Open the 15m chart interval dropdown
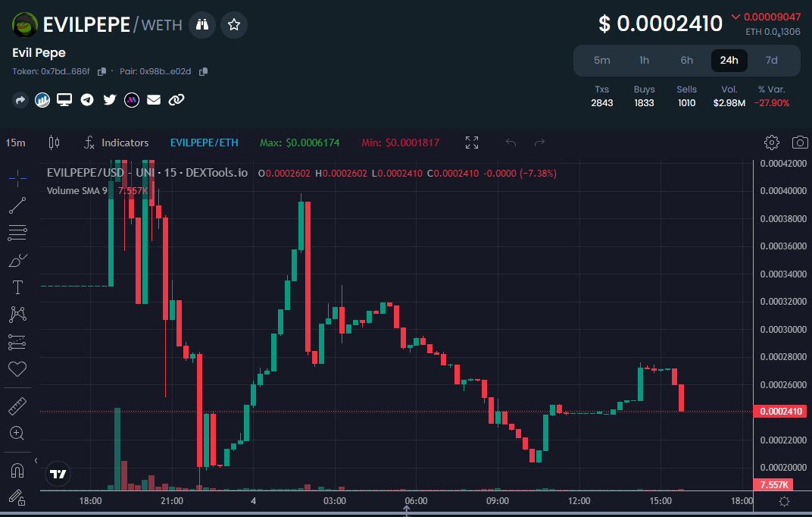 point(16,143)
